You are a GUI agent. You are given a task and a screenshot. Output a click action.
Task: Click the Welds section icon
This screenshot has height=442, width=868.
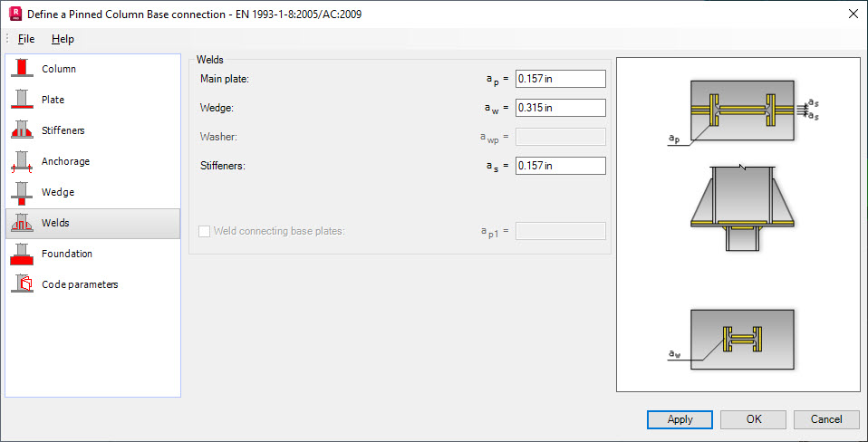tap(22, 223)
